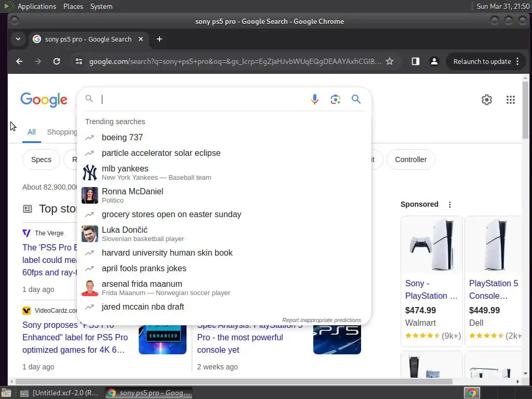Click the trending arrow beside boeing 737

(x=89, y=137)
